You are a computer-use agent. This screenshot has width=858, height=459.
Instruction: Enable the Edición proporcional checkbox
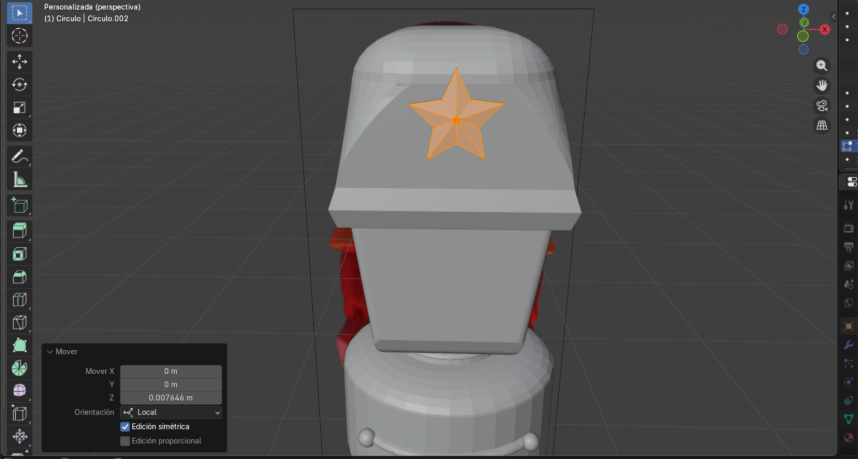tap(125, 441)
